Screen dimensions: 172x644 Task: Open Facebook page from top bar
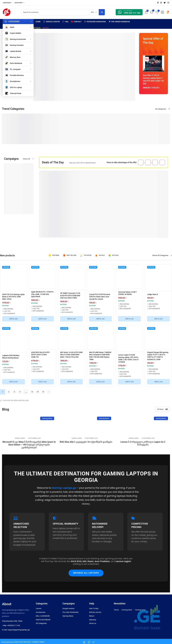[x=158, y=3]
